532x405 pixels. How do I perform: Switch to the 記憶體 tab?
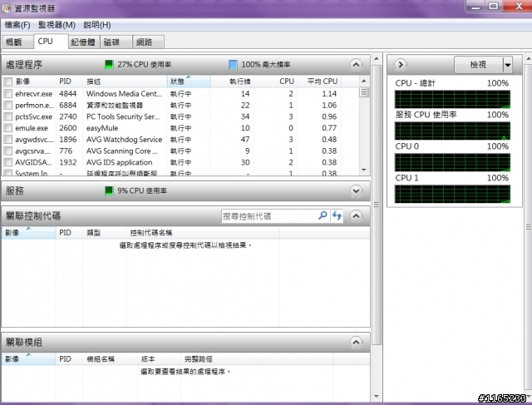83,42
